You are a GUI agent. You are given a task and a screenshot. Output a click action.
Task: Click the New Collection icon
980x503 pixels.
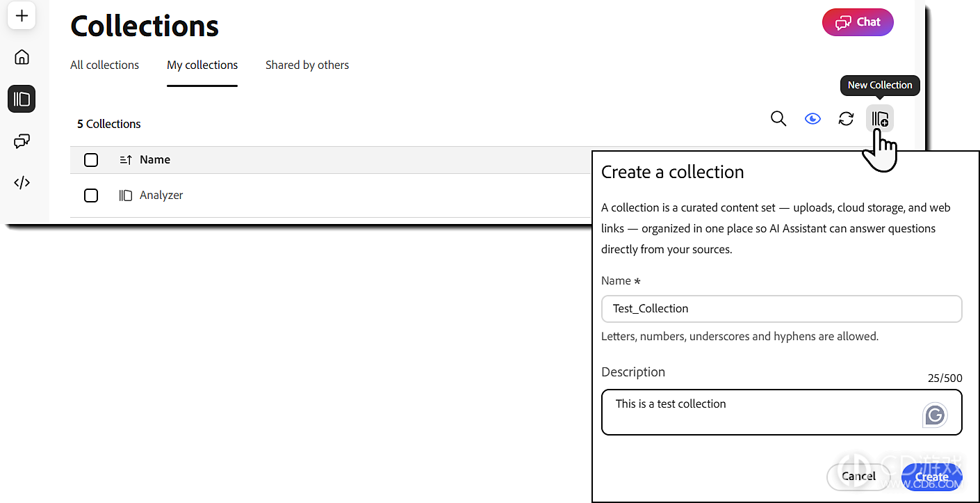tap(880, 119)
